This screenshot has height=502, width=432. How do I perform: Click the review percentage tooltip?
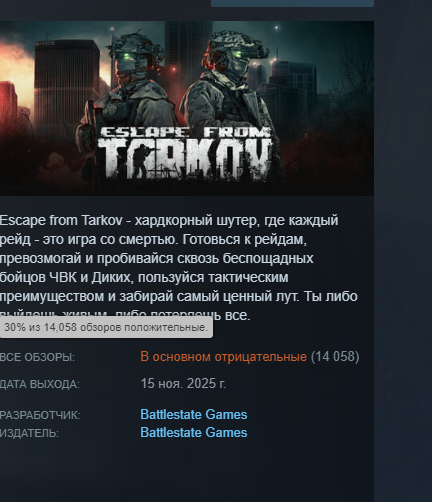tap(106, 327)
